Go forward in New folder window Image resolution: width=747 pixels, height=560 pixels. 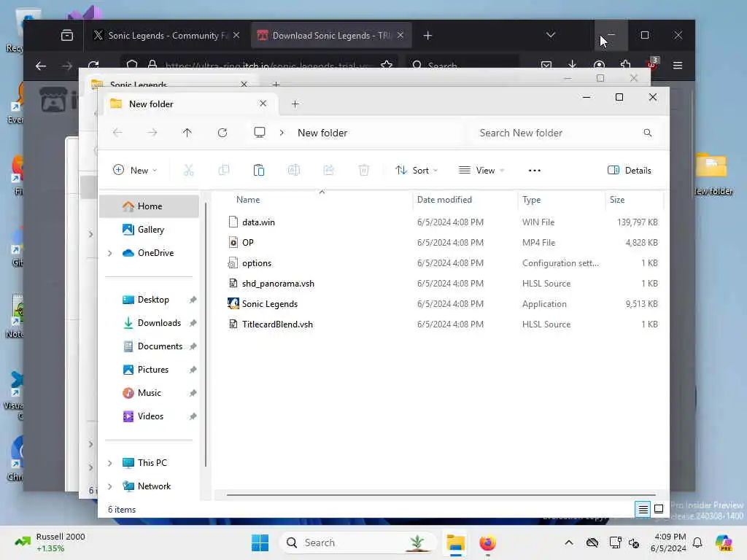click(152, 133)
